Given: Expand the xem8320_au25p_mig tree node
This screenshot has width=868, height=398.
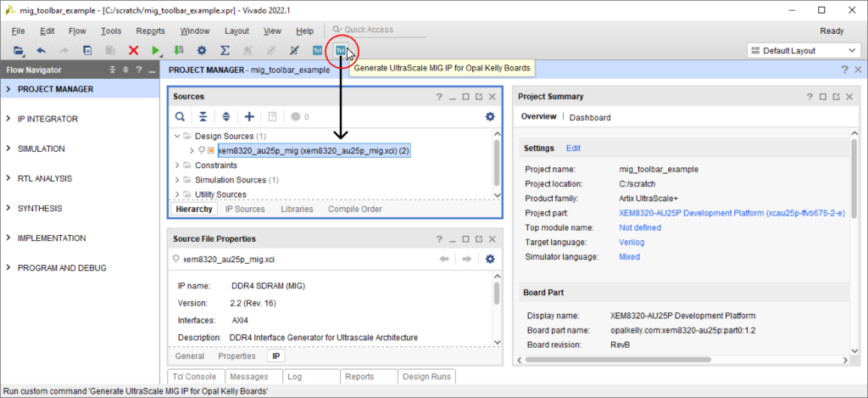Looking at the screenshot, I should tap(192, 150).
